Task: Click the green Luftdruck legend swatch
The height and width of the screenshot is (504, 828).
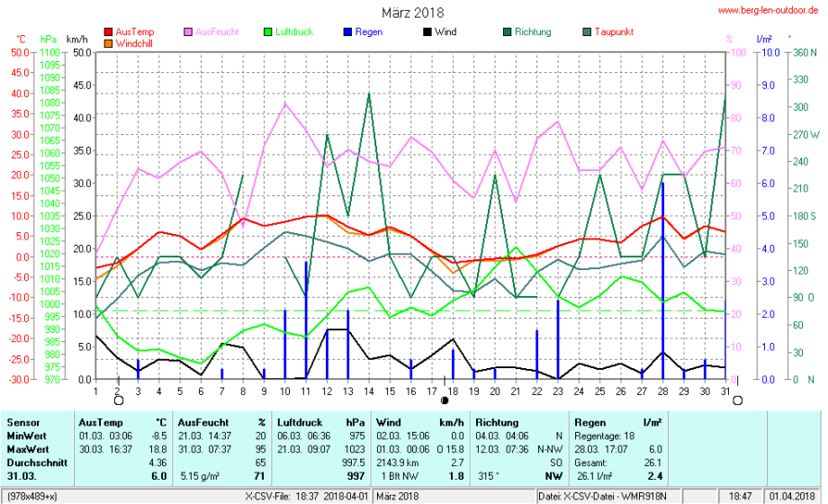Action: (x=267, y=32)
